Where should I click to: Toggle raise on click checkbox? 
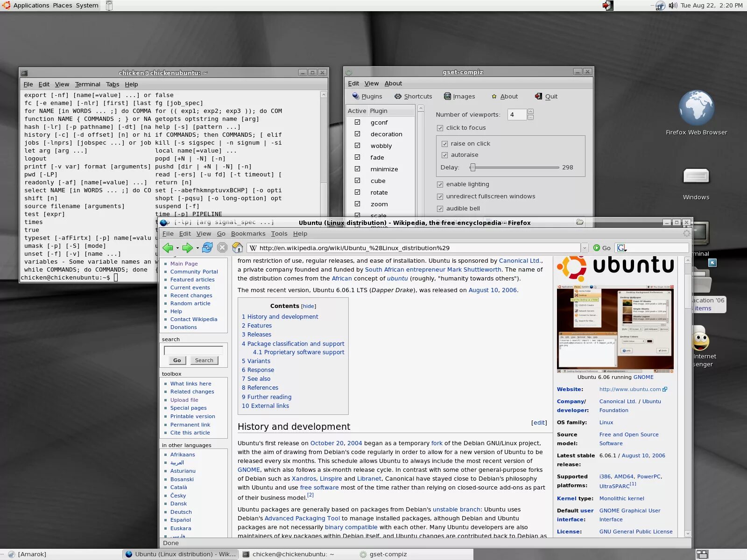click(x=444, y=144)
